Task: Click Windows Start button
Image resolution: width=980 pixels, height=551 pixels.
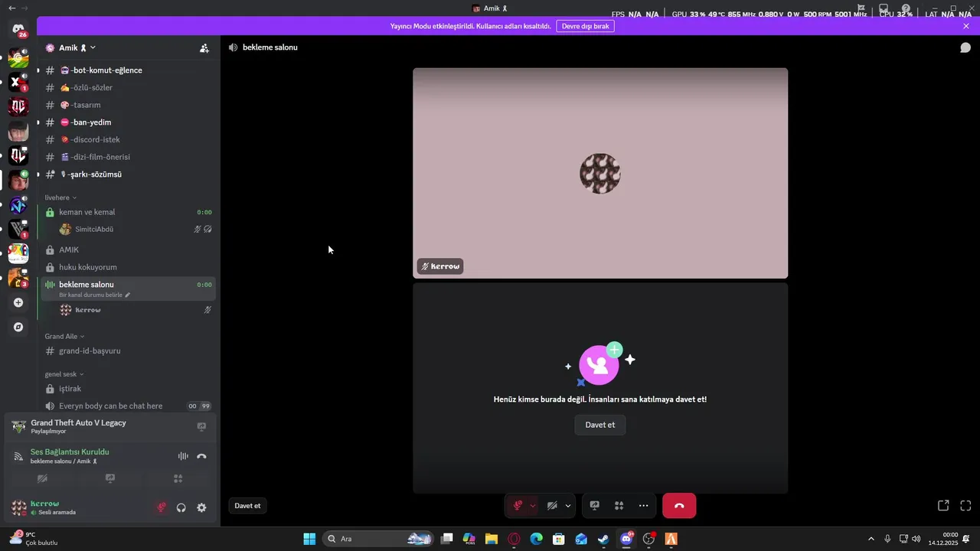Action: coord(309,539)
